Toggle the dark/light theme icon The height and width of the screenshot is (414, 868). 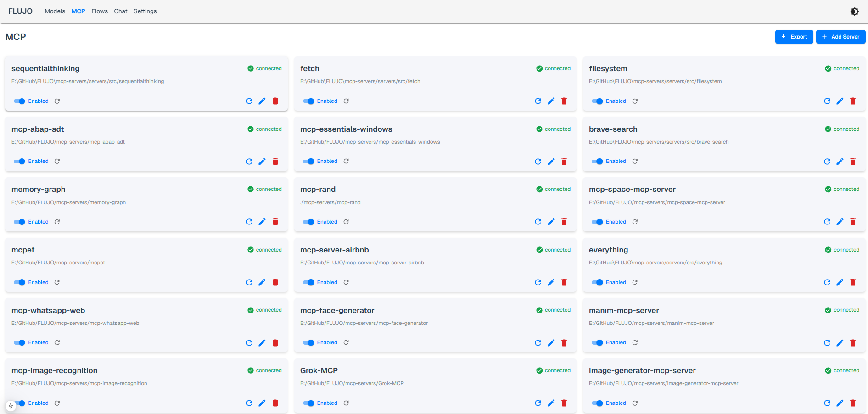tap(854, 11)
